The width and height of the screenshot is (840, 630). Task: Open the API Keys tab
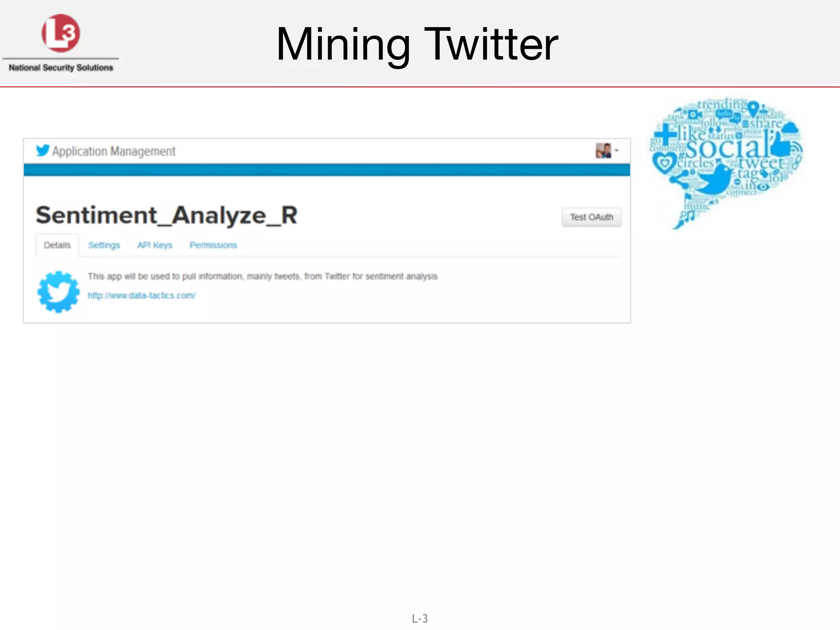point(155,245)
